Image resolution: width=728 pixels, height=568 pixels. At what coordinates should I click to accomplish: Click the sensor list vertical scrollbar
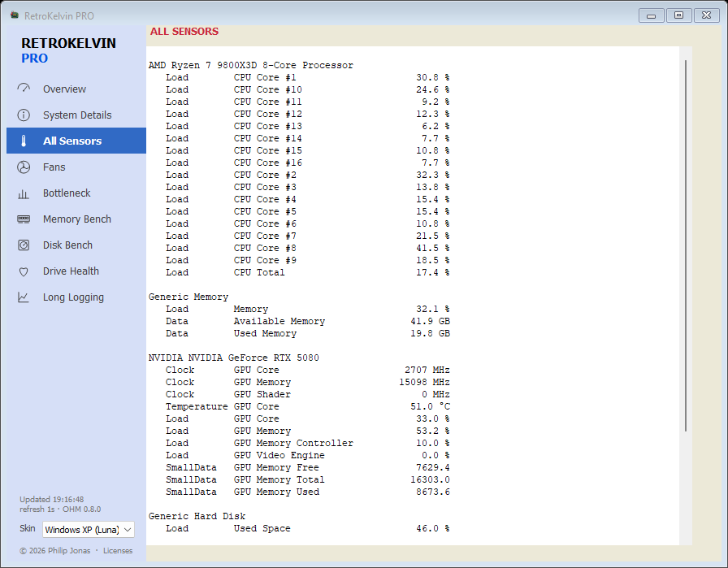(x=685, y=245)
